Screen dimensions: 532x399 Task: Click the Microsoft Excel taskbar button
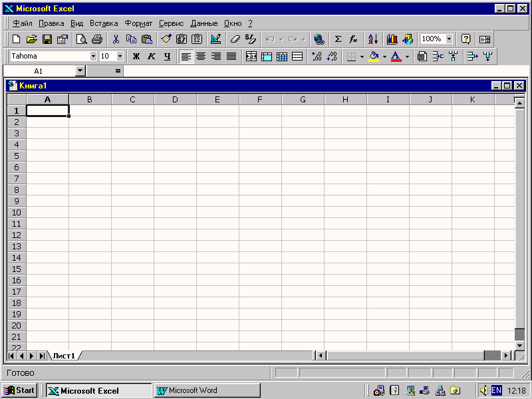pyautogui.click(x=98, y=390)
